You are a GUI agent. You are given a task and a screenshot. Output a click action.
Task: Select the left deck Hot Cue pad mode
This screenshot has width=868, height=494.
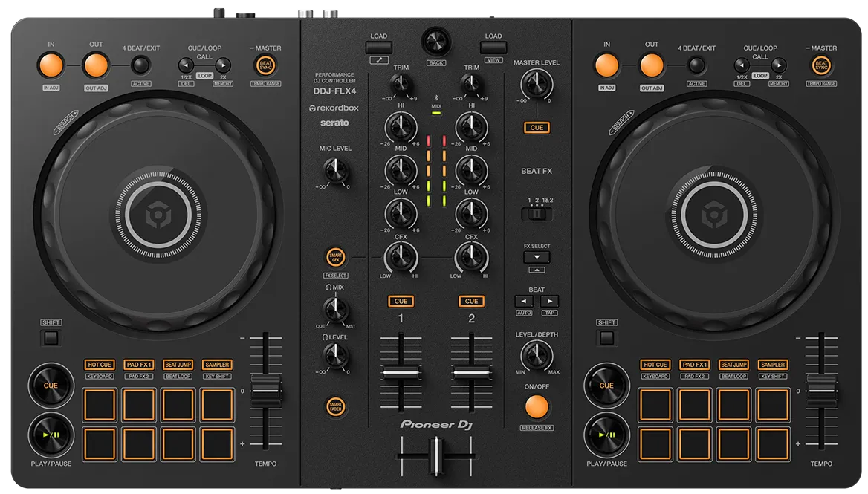click(99, 365)
